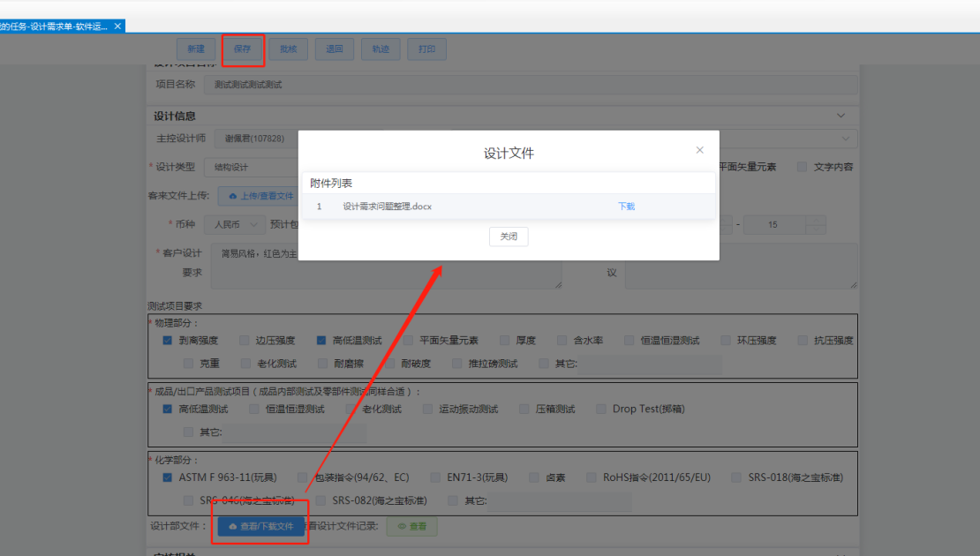Check the 克重 checkbox
Image resolution: width=980 pixels, height=556 pixels.
point(188,364)
